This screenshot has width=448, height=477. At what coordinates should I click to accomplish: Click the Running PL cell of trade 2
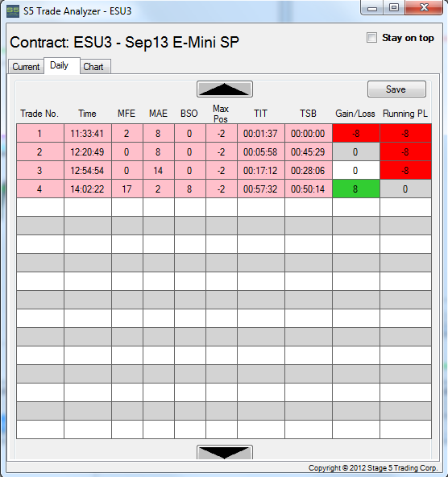406,151
